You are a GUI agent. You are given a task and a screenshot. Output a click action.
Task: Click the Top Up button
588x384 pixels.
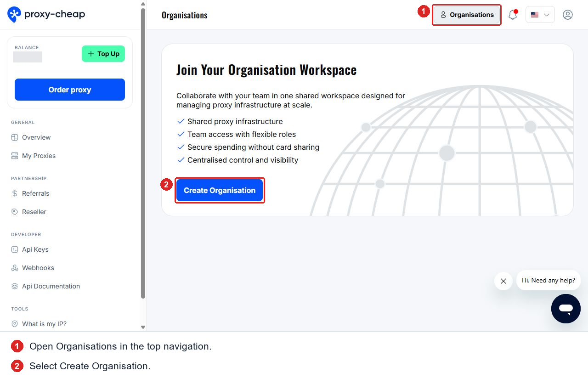[x=103, y=54]
